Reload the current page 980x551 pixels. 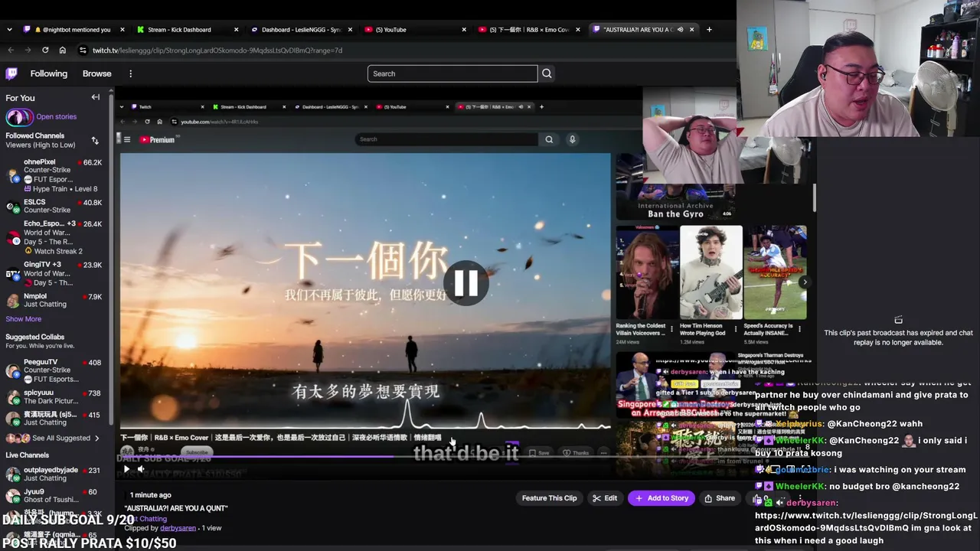45,51
